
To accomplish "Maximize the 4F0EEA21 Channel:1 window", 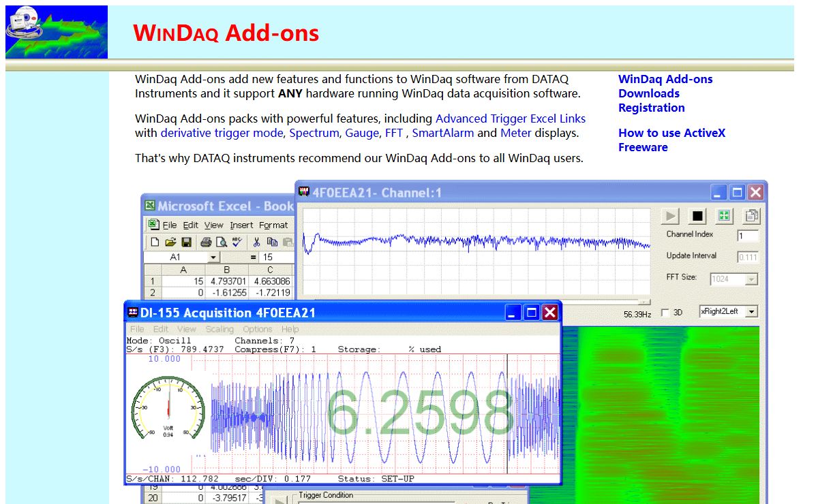I will click(737, 193).
